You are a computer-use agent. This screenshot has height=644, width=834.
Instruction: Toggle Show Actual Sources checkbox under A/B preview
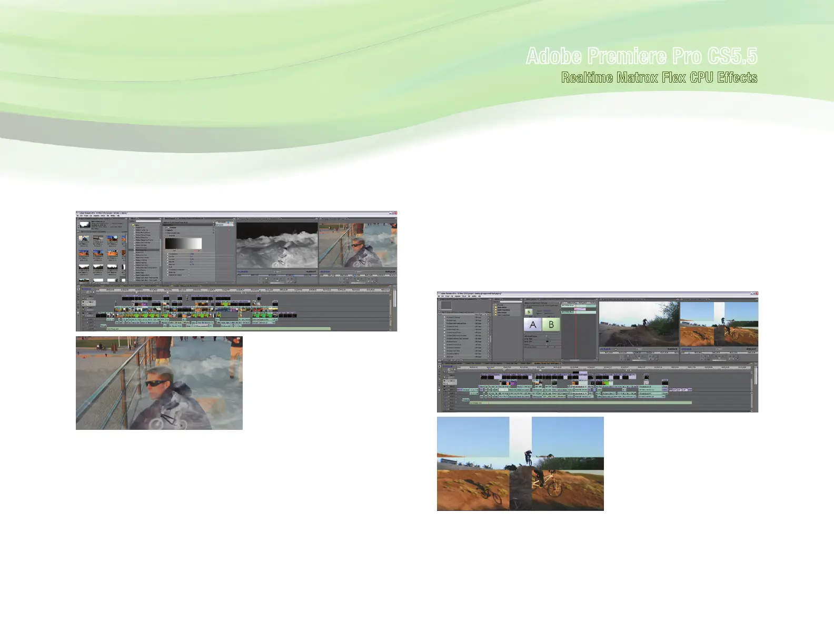(547, 336)
